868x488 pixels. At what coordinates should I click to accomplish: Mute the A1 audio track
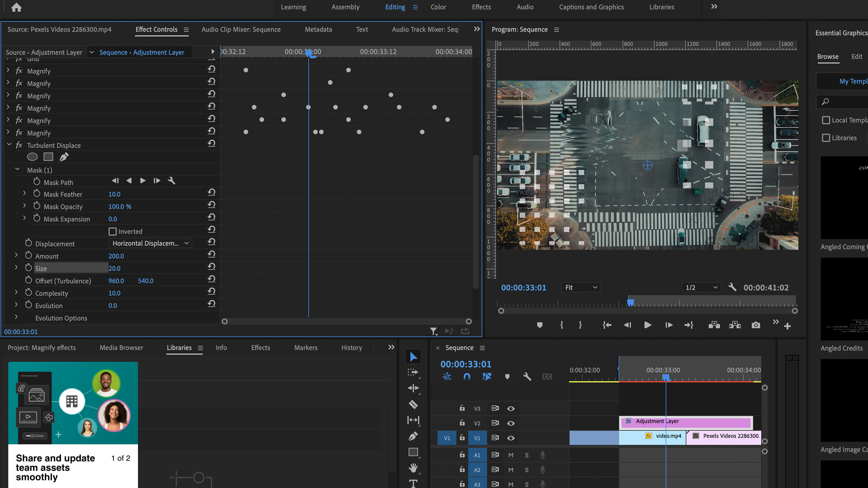(510, 455)
